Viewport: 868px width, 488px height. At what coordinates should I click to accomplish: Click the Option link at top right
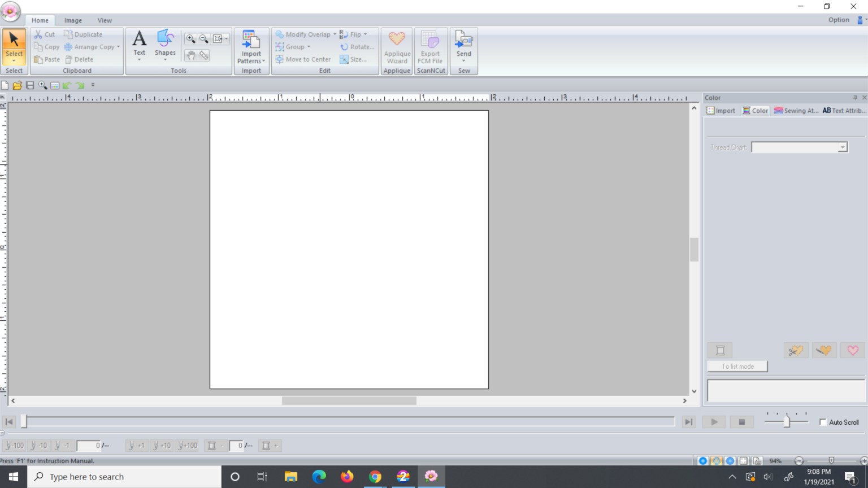[839, 20]
